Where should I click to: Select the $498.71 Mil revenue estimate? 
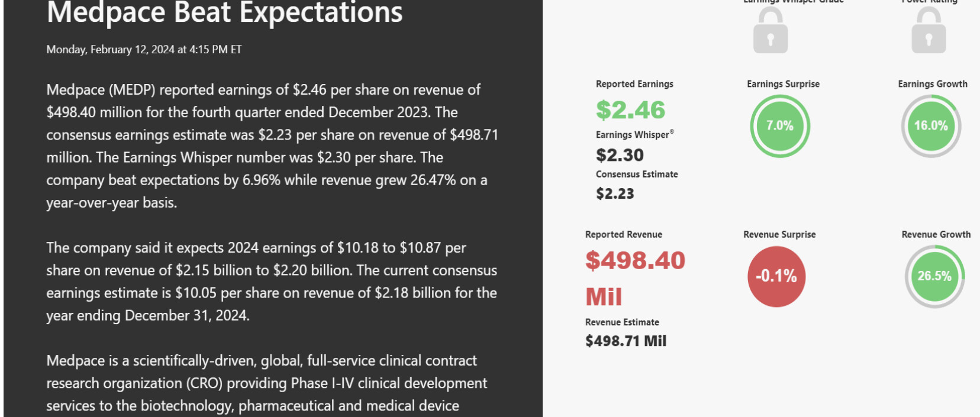click(x=626, y=341)
